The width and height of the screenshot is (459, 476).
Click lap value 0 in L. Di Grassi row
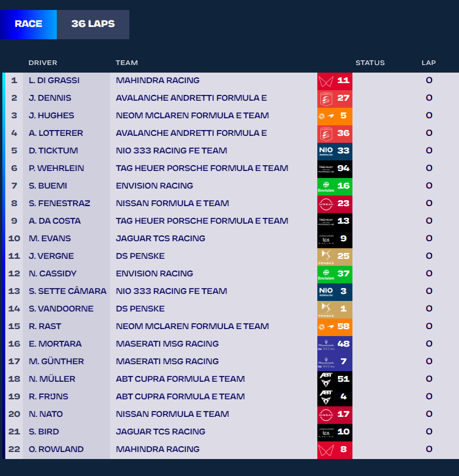tap(429, 80)
